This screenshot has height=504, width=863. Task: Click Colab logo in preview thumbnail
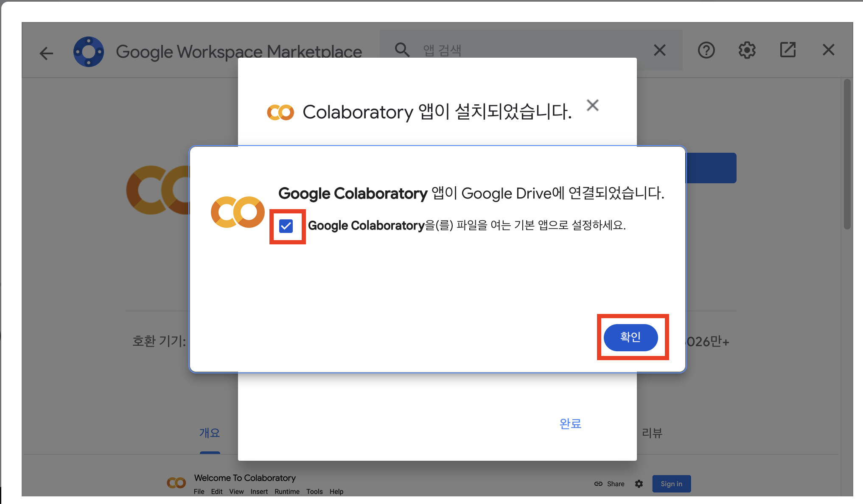pyautogui.click(x=176, y=483)
